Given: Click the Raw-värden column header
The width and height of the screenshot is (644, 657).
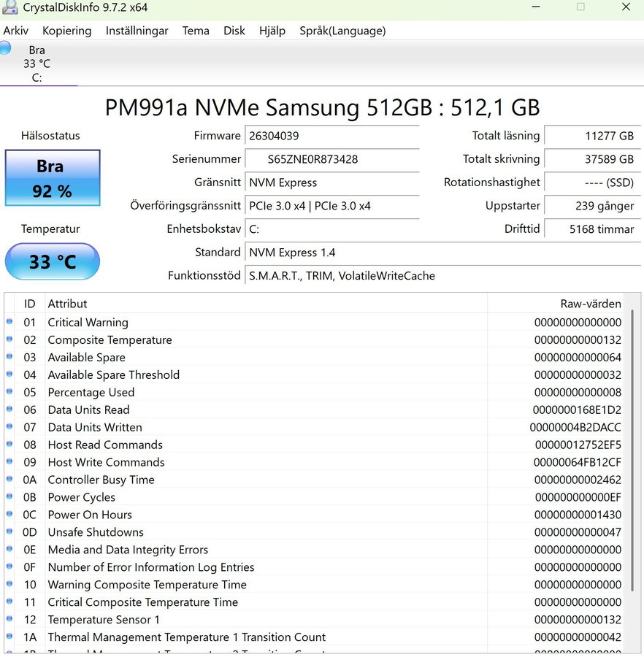Looking at the screenshot, I should pos(590,304).
